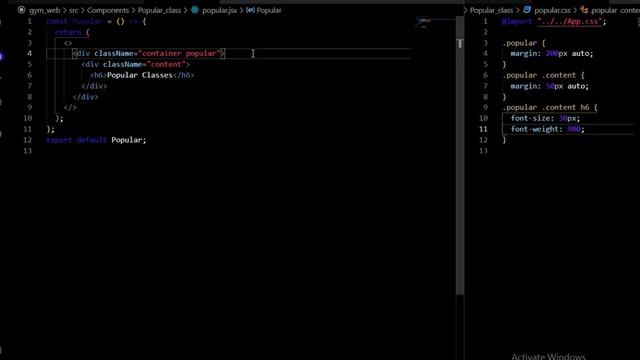Click the popular.css breadcrumb file
The width and height of the screenshot is (640, 360).
point(552,10)
